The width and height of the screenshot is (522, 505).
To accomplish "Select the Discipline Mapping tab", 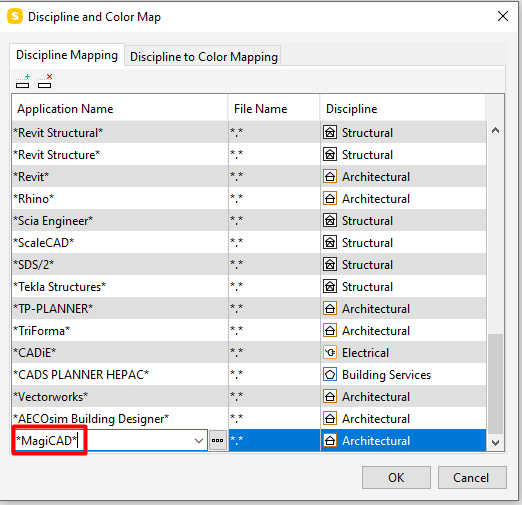I will click(x=67, y=55).
